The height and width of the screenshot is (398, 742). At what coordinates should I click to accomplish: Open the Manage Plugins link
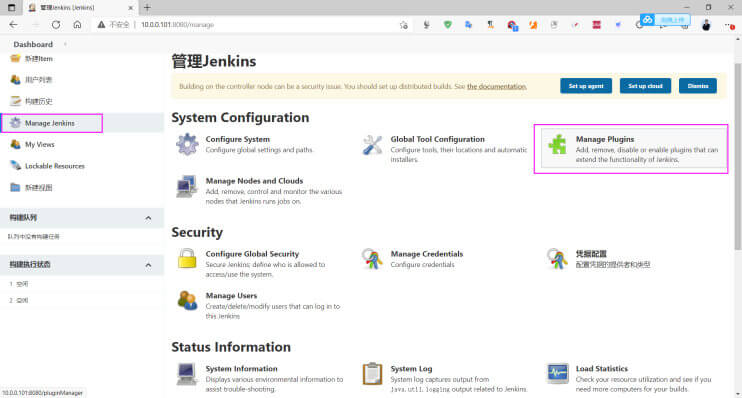point(605,139)
